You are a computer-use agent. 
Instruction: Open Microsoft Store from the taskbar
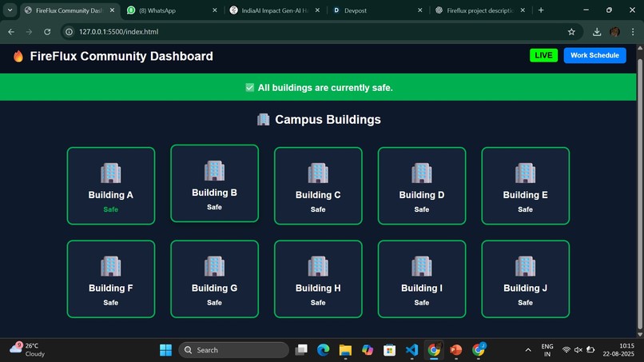click(389, 350)
